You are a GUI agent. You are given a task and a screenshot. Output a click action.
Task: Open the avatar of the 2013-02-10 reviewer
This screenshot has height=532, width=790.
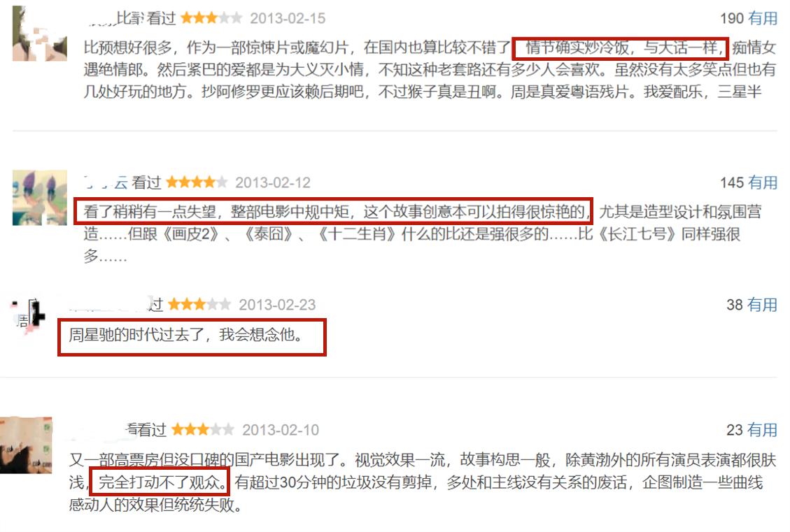click(x=26, y=445)
